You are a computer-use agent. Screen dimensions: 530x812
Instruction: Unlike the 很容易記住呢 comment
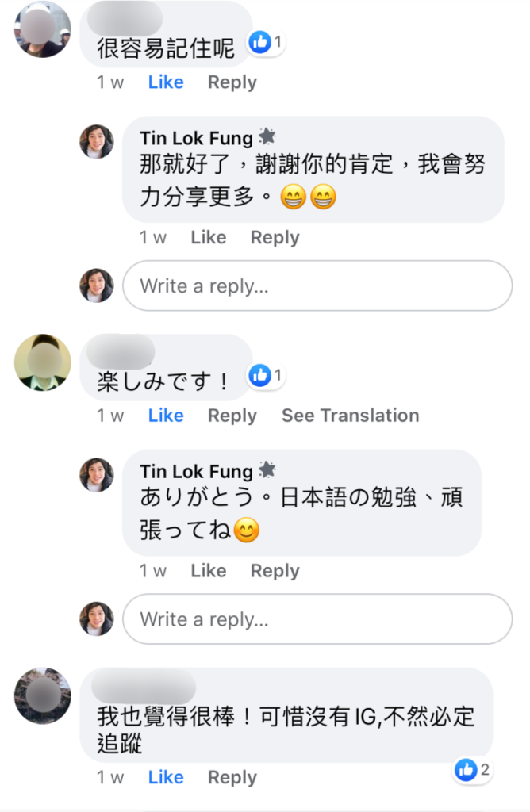[166, 82]
